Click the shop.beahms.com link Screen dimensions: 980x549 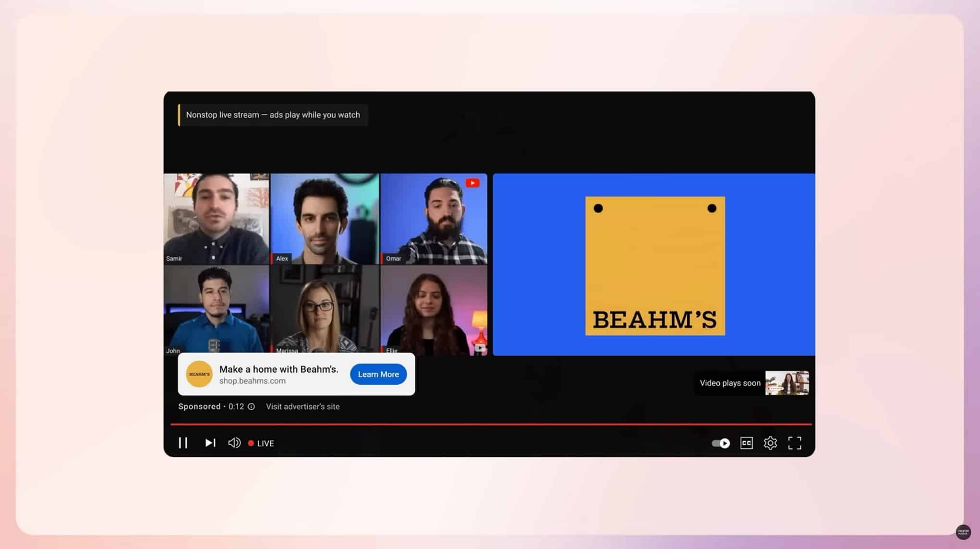click(x=252, y=381)
